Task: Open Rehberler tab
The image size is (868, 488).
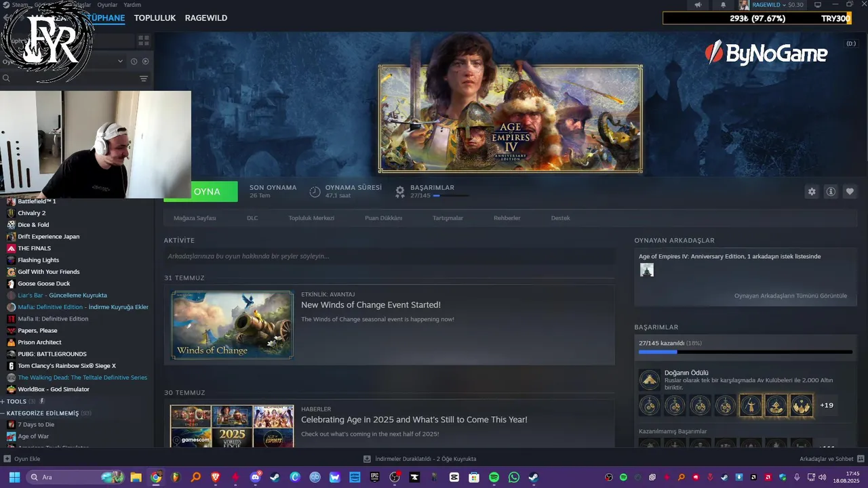Action: 507,218
